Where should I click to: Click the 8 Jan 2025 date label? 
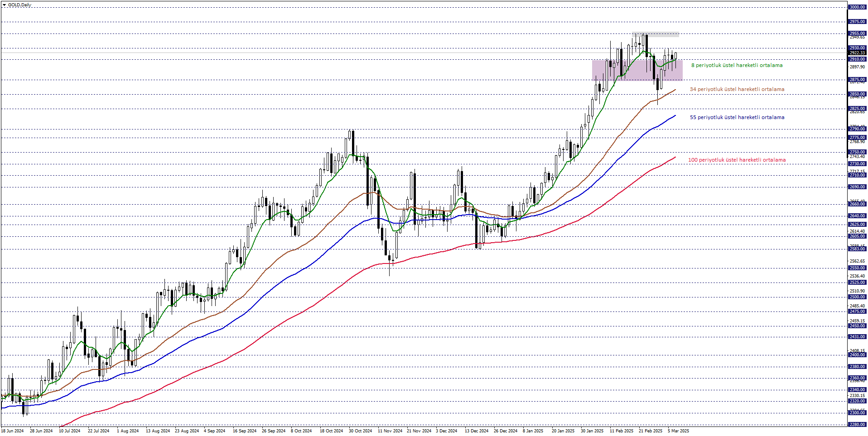(533, 431)
